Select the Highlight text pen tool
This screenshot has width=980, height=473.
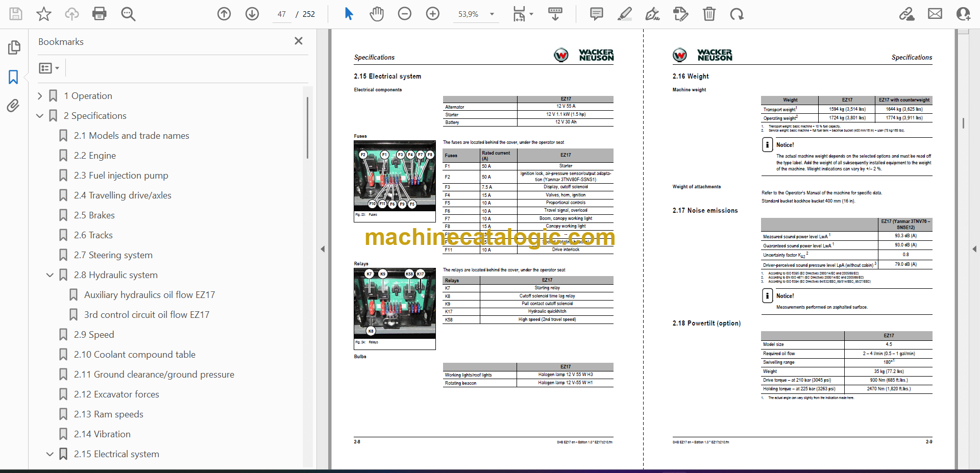[624, 14]
